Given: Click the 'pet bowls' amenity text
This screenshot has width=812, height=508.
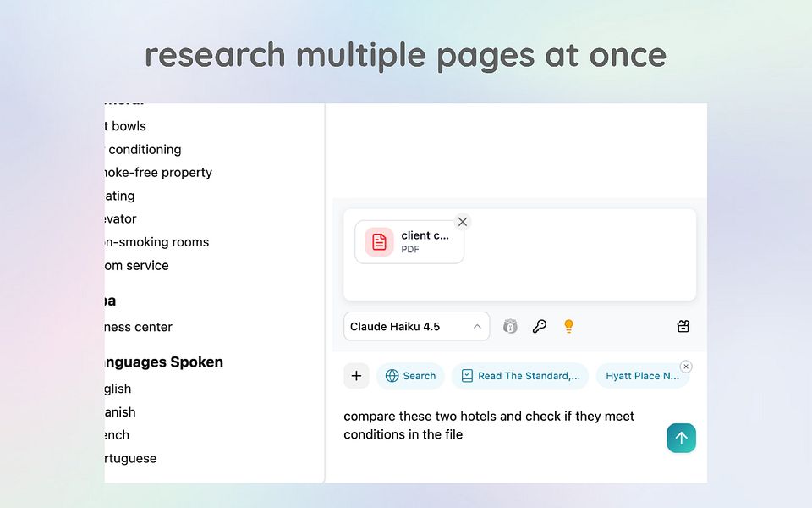Looking at the screenshot, I should (x=125, y=126).
